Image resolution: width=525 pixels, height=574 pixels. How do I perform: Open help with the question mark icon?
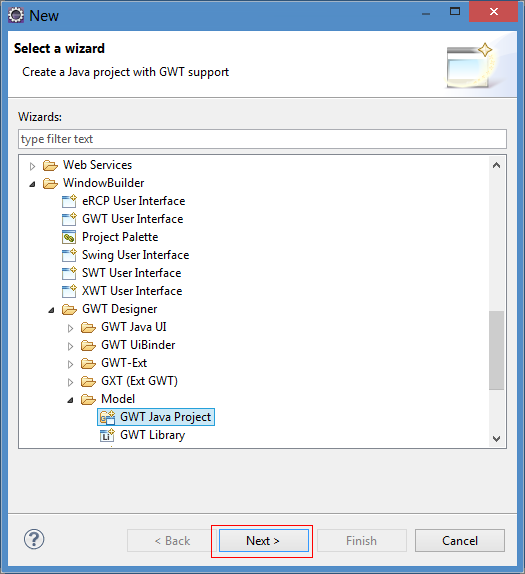[34, 539]
